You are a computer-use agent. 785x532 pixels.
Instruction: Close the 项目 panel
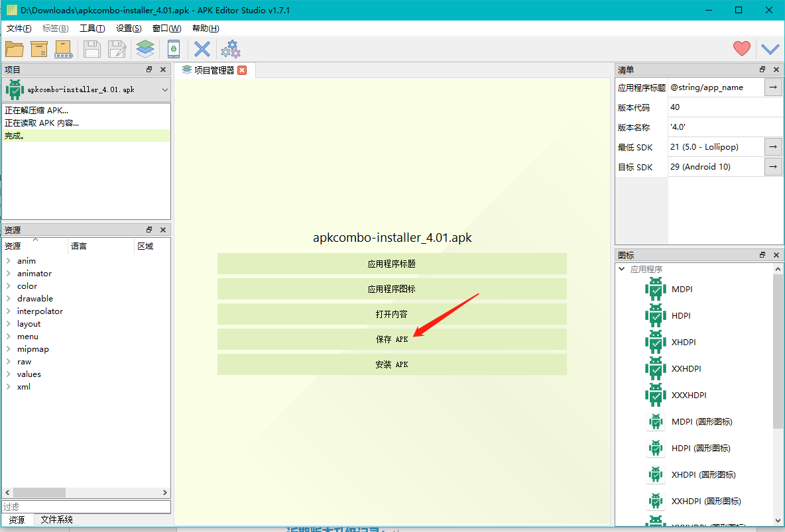tap(162, 70)
